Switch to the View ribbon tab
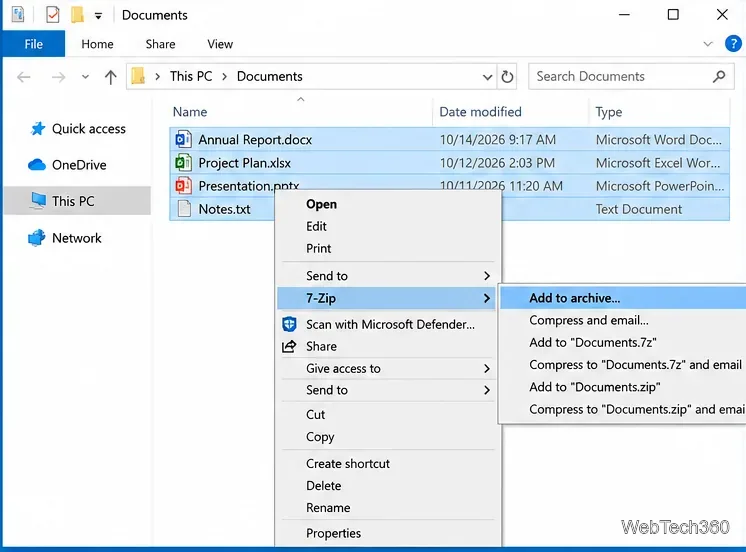This screenshot has height=552, width=746. pos(220,44)
